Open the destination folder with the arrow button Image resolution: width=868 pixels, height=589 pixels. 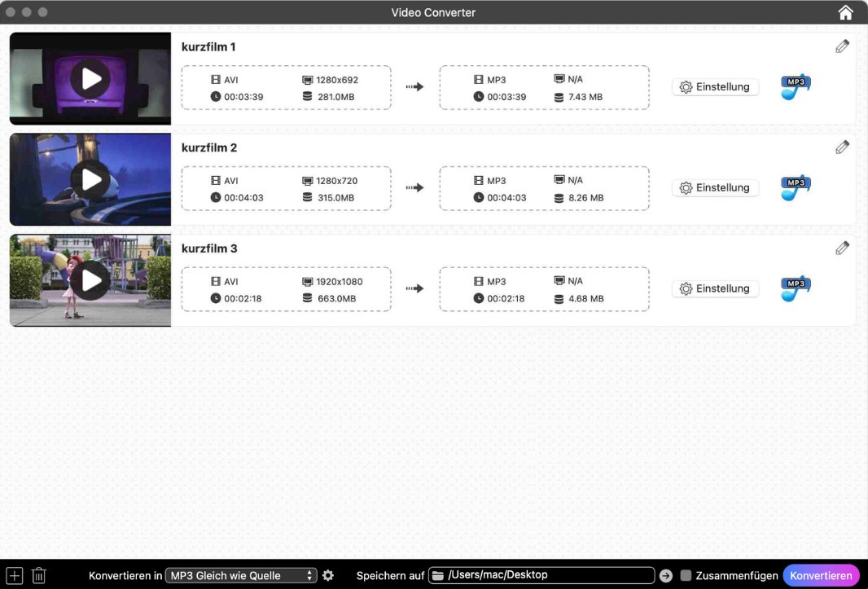665,574
